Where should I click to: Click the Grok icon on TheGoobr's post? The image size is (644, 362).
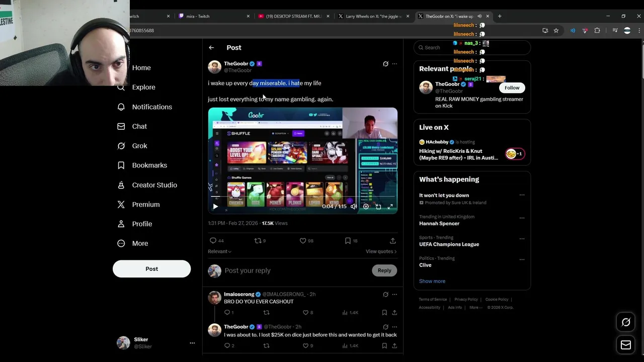[x=385, y=64]
